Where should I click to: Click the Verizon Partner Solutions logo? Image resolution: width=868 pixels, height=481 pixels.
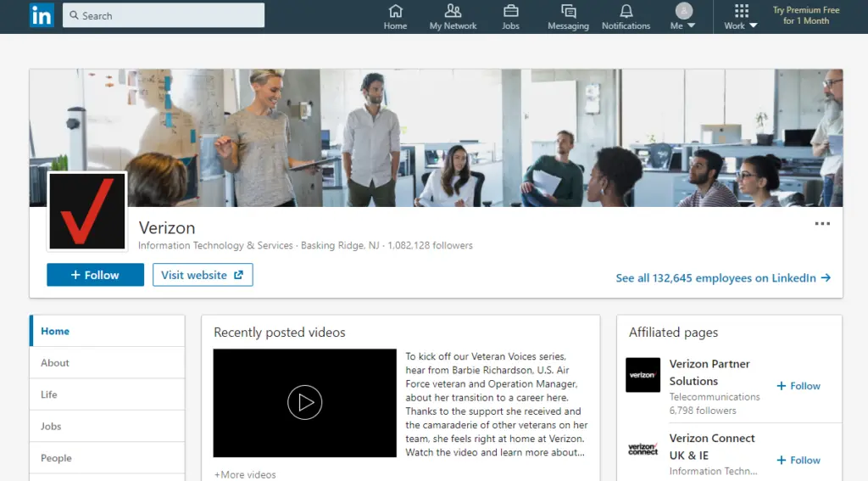click(643, 375)
